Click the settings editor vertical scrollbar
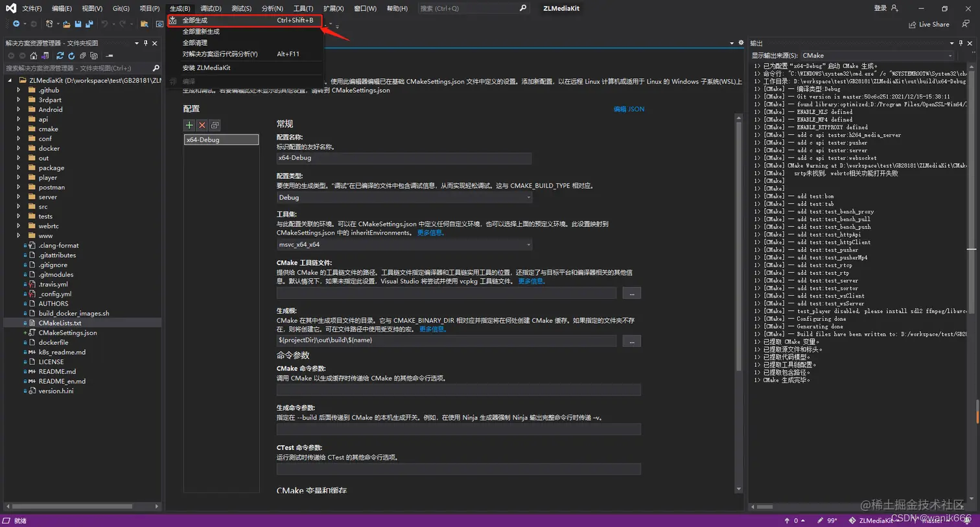This screenshot has width=980, height=527. 738,246
